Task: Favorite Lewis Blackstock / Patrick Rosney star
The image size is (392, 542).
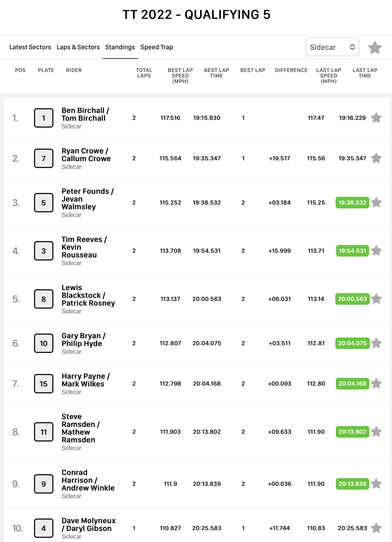Action: tap(376, 299)
